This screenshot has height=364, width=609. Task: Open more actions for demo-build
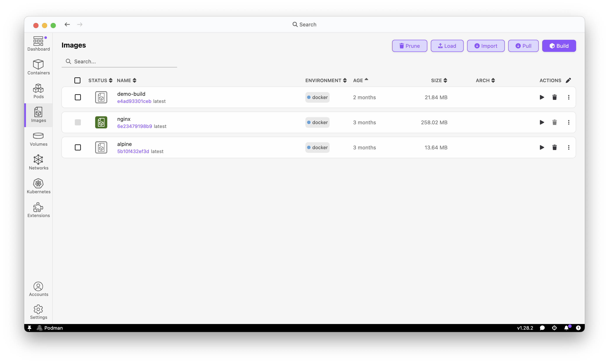569,97
